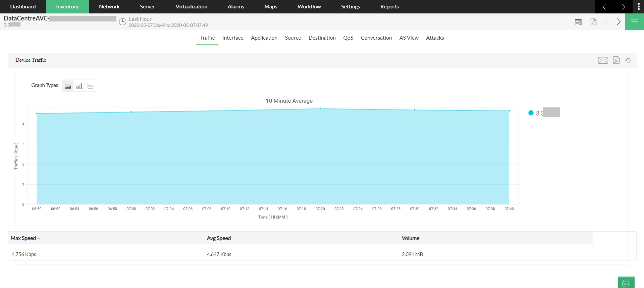Click the Max Speed column header
Screen dimensions: 644x288
point(23,238)
